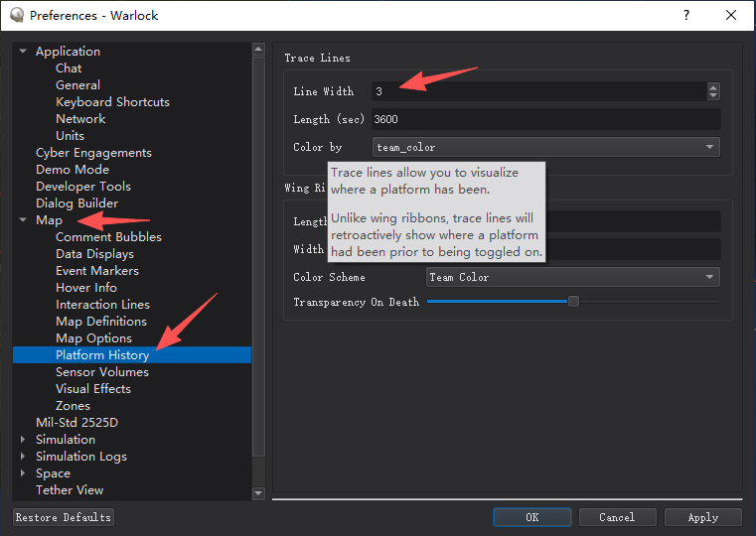This screenshot has width=756, height=536.
Task: Select Dialog Builder preferences
Action: [x=76, y=202]
